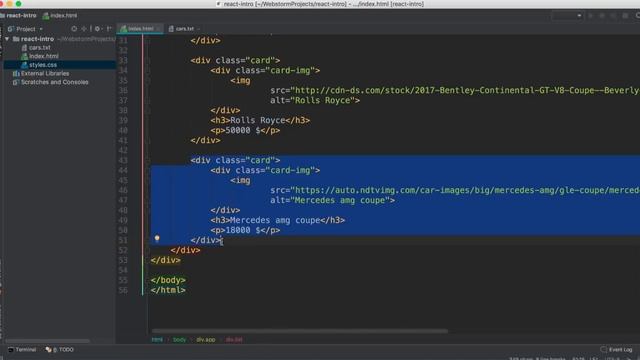640x360 pixels.
Task: Select the div.app breadcrumb
Action: click(206, 340)
